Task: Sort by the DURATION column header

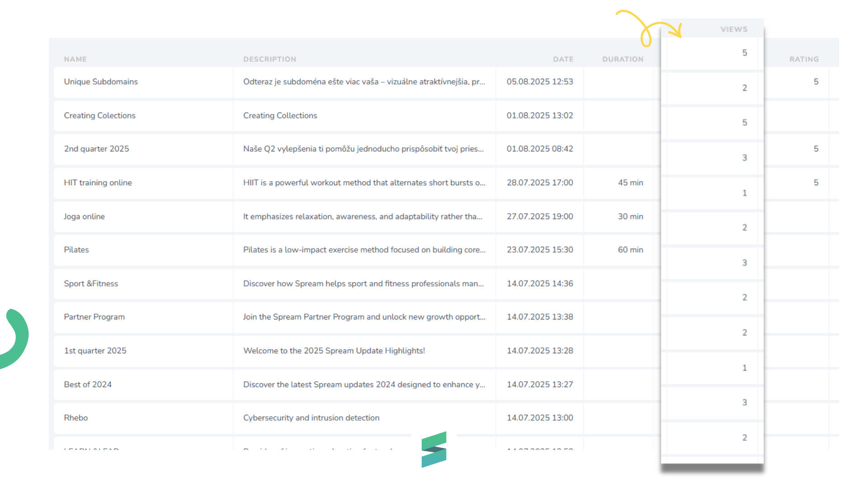Action: 623,59
